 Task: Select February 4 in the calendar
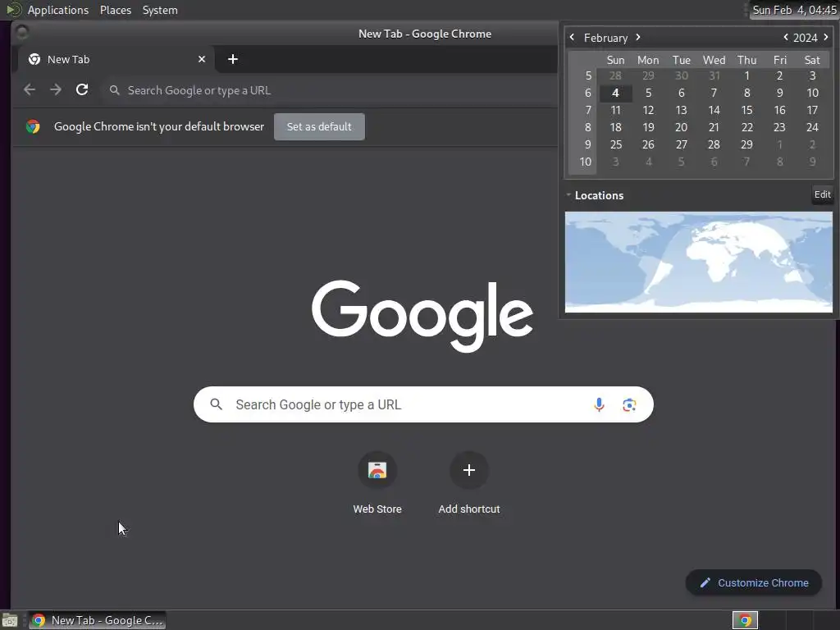[x=615, y=93]
